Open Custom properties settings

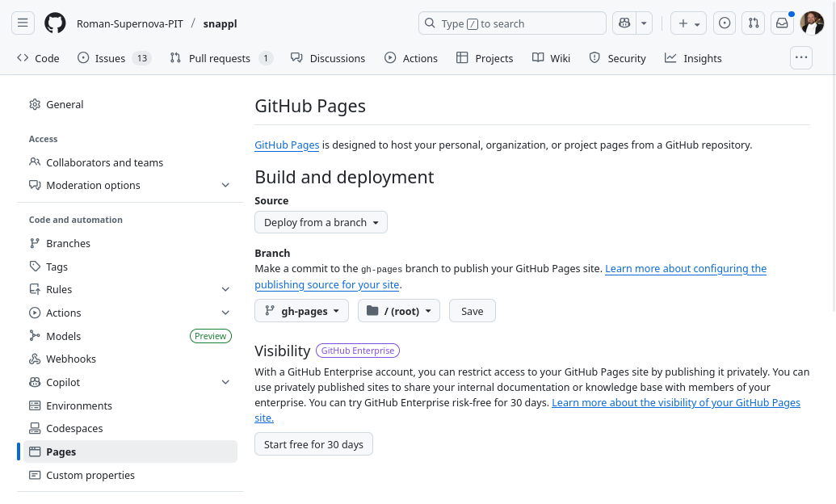[130, 475]
